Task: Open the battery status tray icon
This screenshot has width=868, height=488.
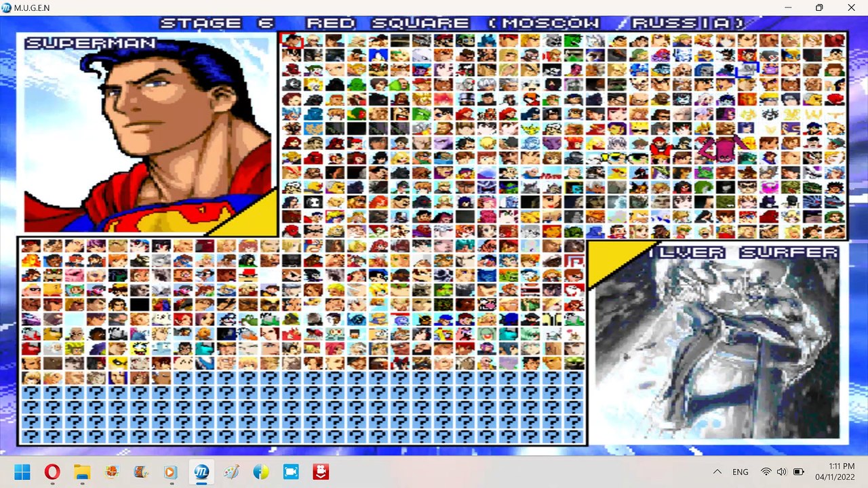Action: (799, 472)
